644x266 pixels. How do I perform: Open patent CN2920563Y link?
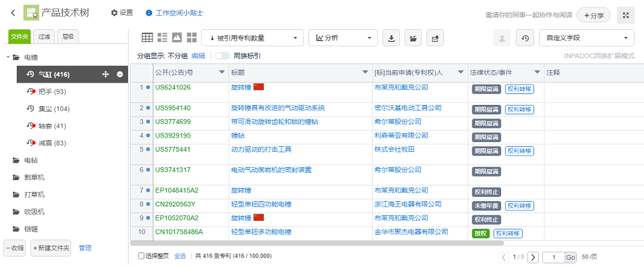pyautogui.click(x=176, y=204)
